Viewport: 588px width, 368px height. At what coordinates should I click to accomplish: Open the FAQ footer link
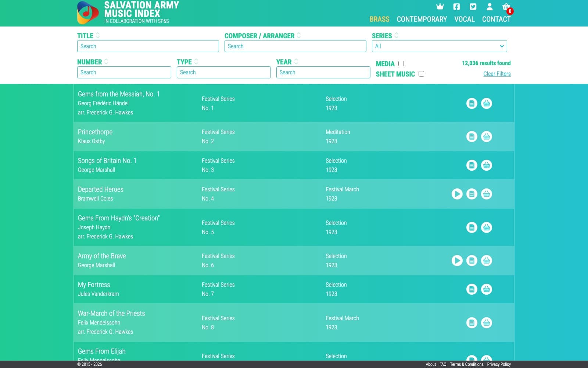click(443, 364)
